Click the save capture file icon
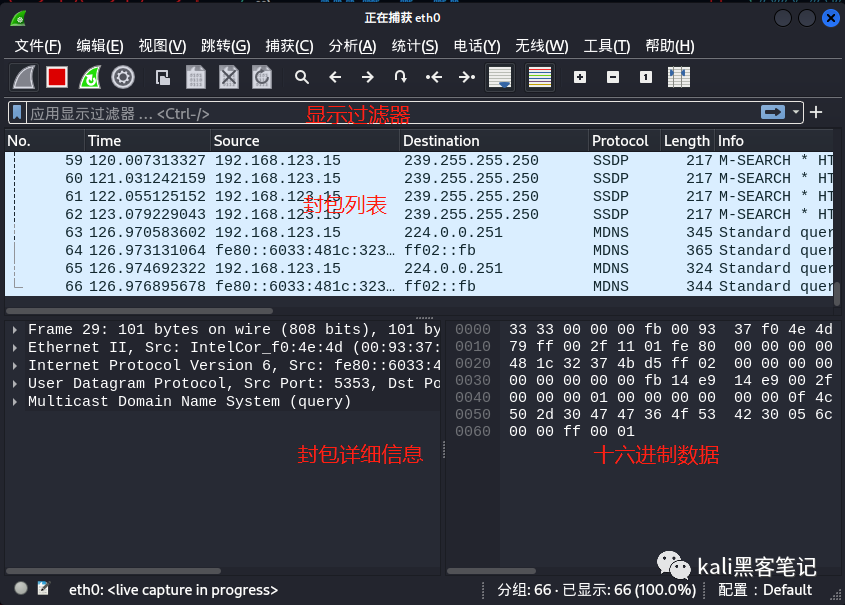This screenshot has width=845, height=605. pyautogui.click(x=196, y=78)
